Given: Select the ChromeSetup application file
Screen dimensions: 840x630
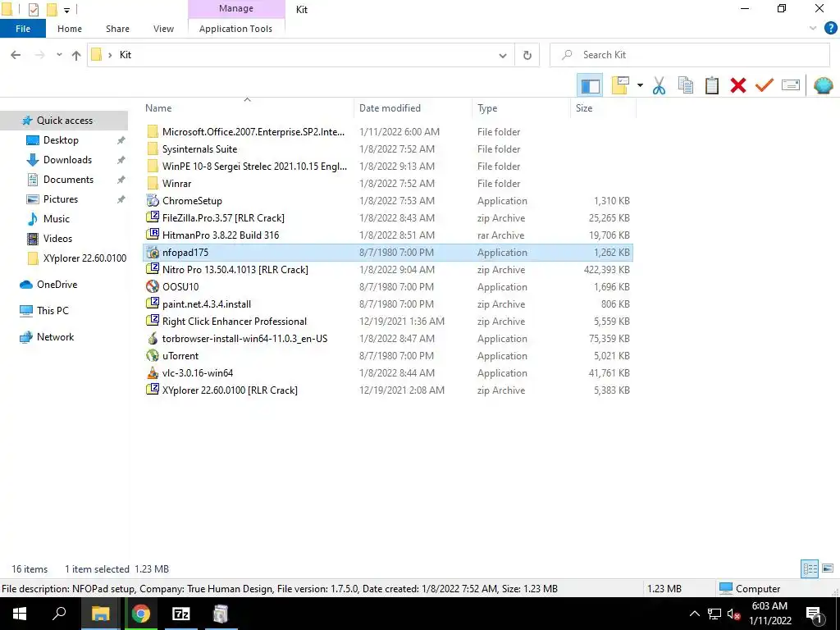Looking at the screenshot, I should tap(192, 201).
